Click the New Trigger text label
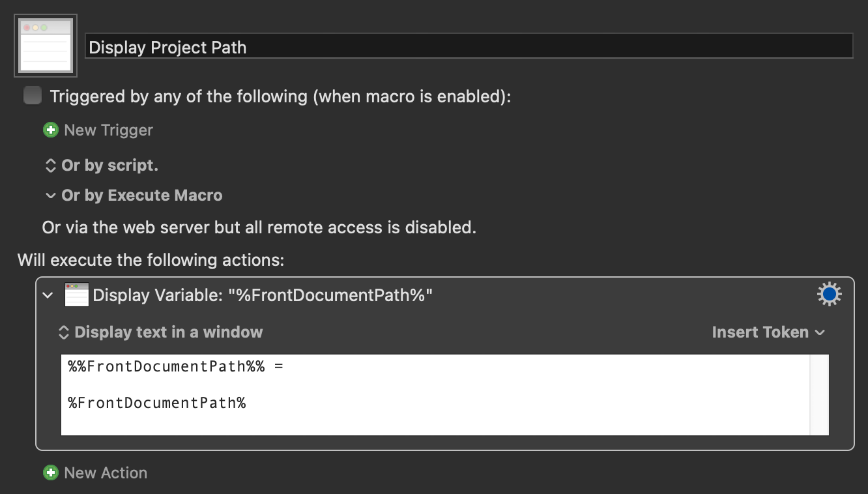The width and height of the screenshot is (868, 494). [108, 130]
